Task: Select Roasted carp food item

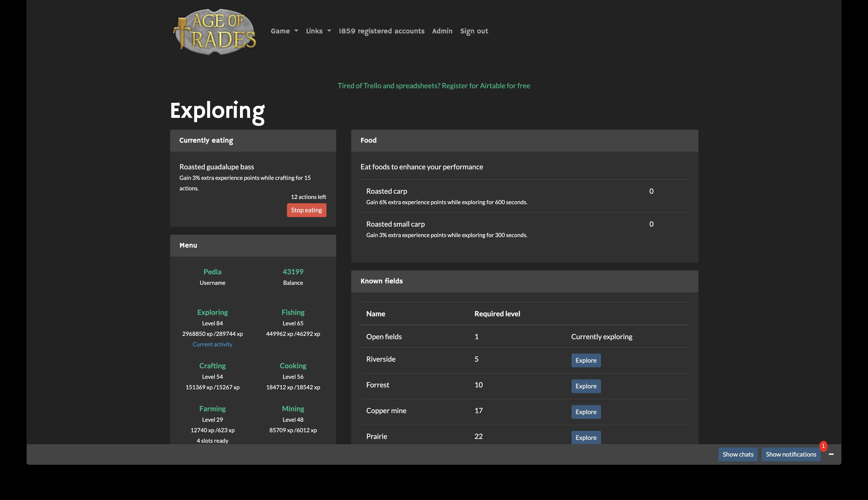Action: point(386,191)
